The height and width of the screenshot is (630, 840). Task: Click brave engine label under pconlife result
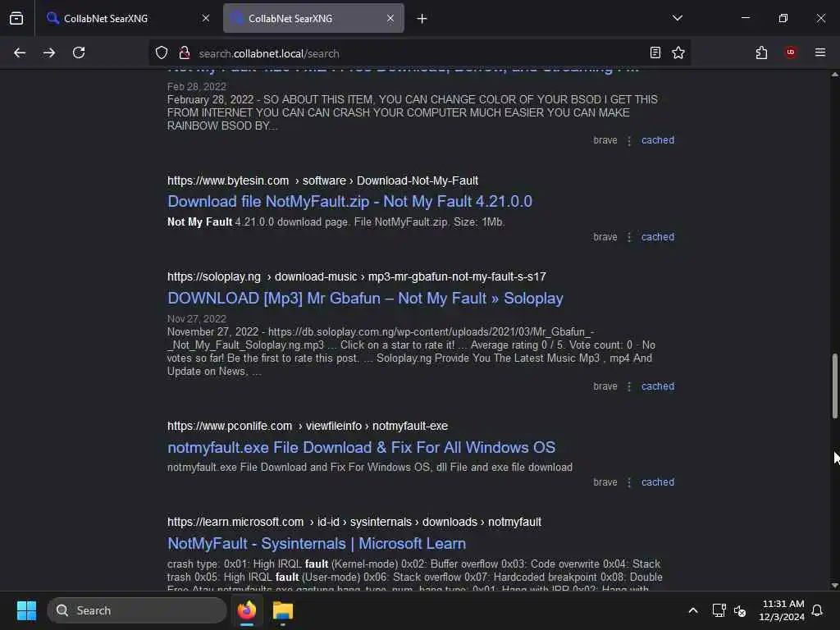(605, 482)
